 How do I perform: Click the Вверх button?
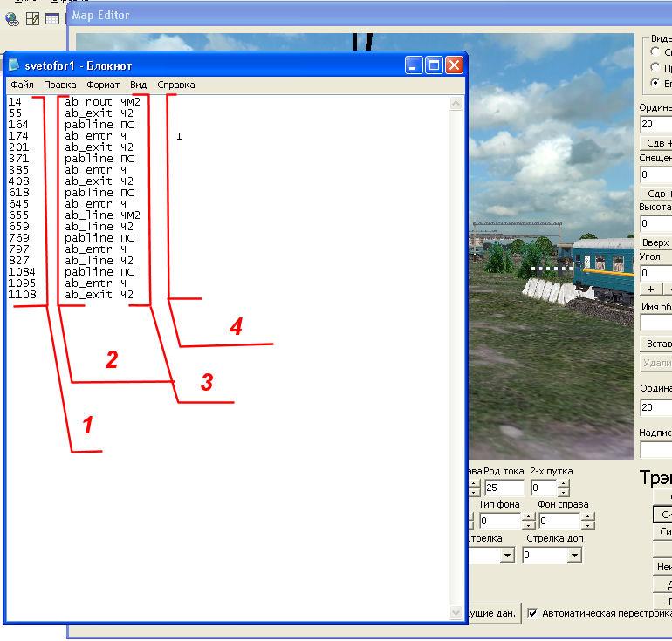(x=655, y=242)
